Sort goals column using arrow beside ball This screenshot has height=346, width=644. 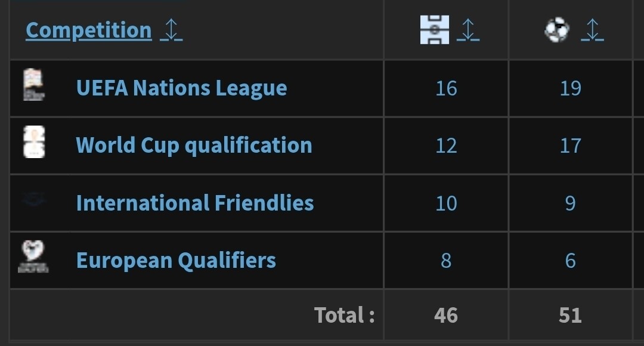[x=592, y=30]
